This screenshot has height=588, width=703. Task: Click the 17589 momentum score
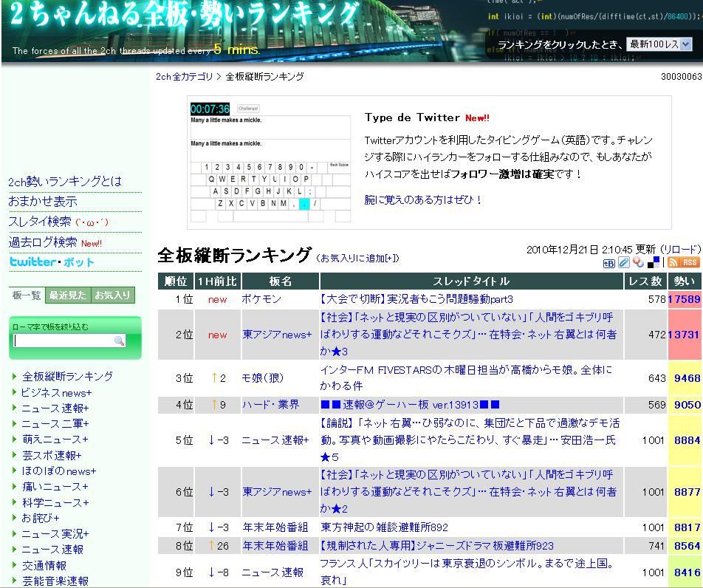click(x=684, y=299)
